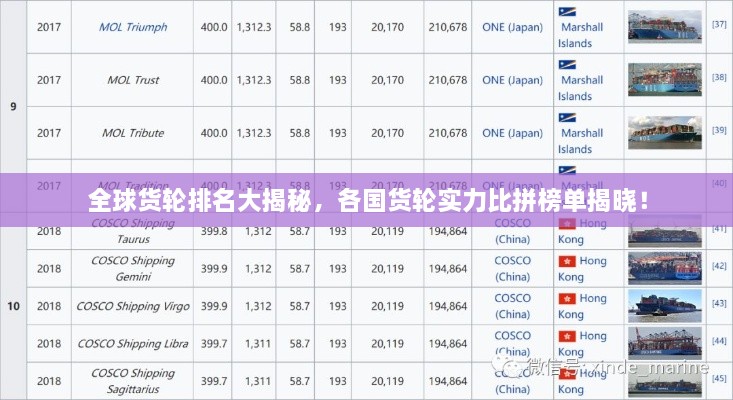
Task: Open COSCO (China) link in Taurus row
Action: pyautogui.click(x=512, y=231)
